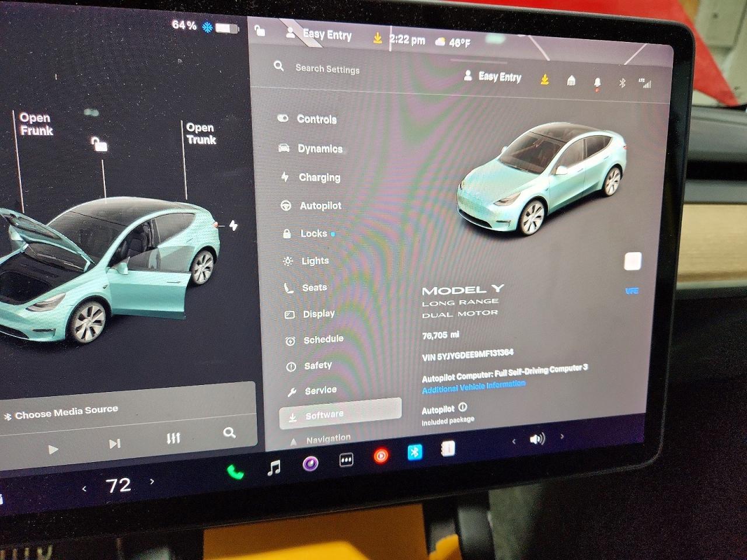Tap the VIN number text

tap(468, 355)
